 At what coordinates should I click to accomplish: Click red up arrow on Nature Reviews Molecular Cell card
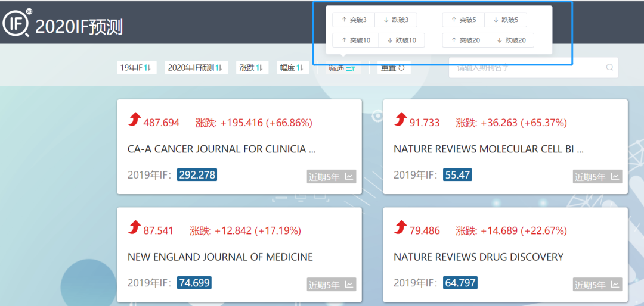(401, 120)
